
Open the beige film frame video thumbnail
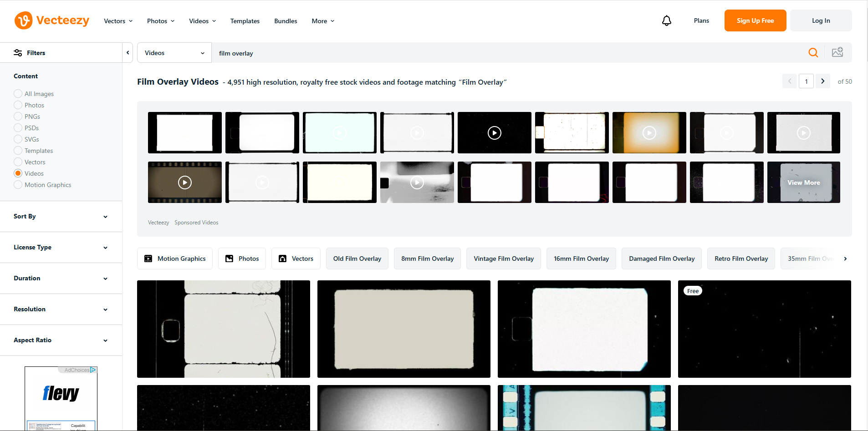(x=404, y=329)
